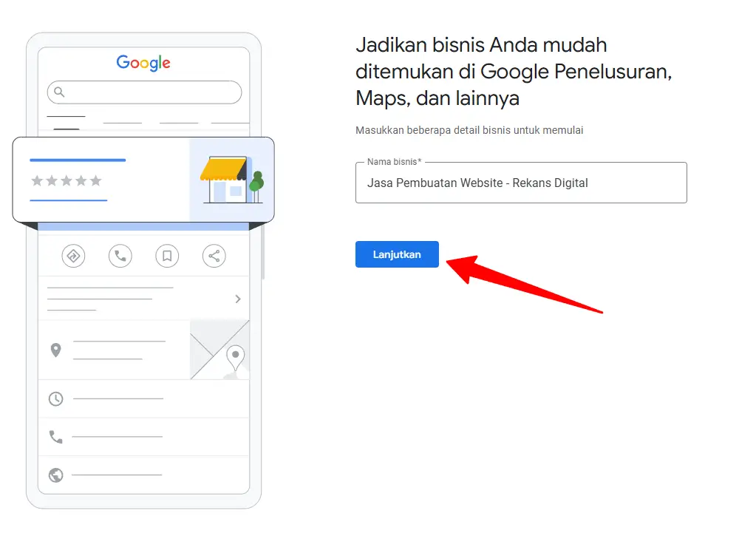The width and height of the screenshot is (756, 553).
Task: Click text 'Masukkan beberapa detail bisnis untuk memulai'
Action: coord(469,130)
